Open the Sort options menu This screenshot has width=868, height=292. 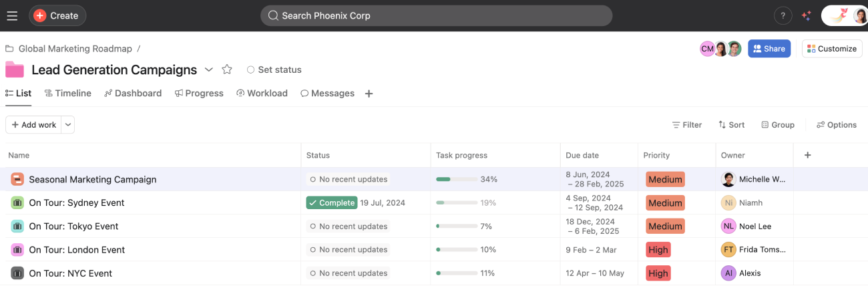(731, 125)
